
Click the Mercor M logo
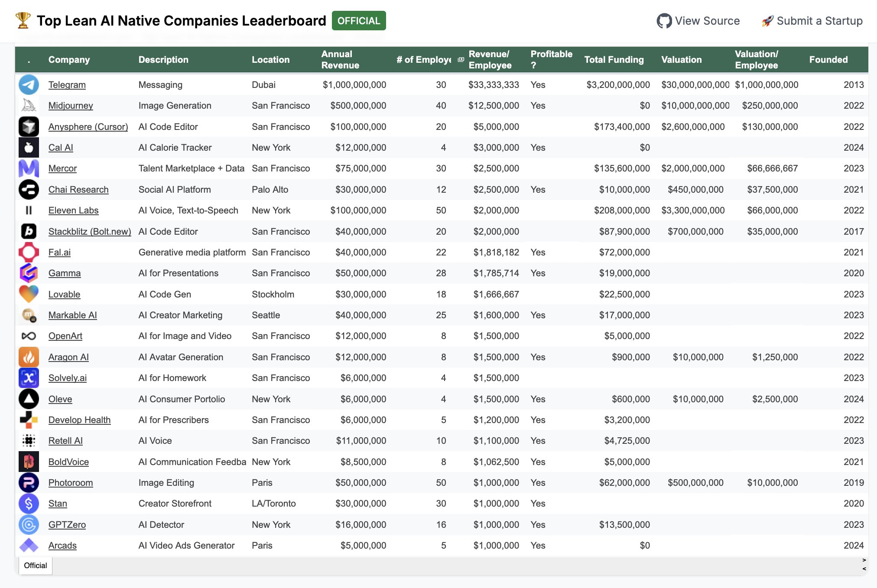pyautogui.click(x=29, y=168)
